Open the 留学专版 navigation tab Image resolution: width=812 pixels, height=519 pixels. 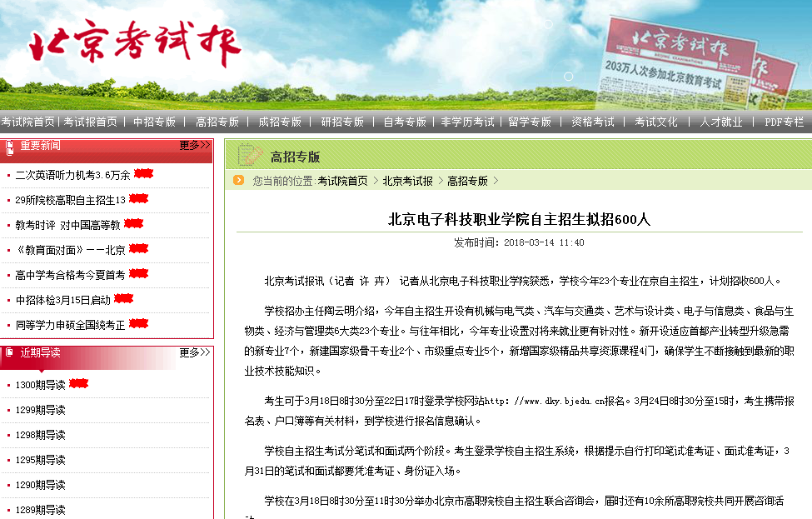pos(530,122)
